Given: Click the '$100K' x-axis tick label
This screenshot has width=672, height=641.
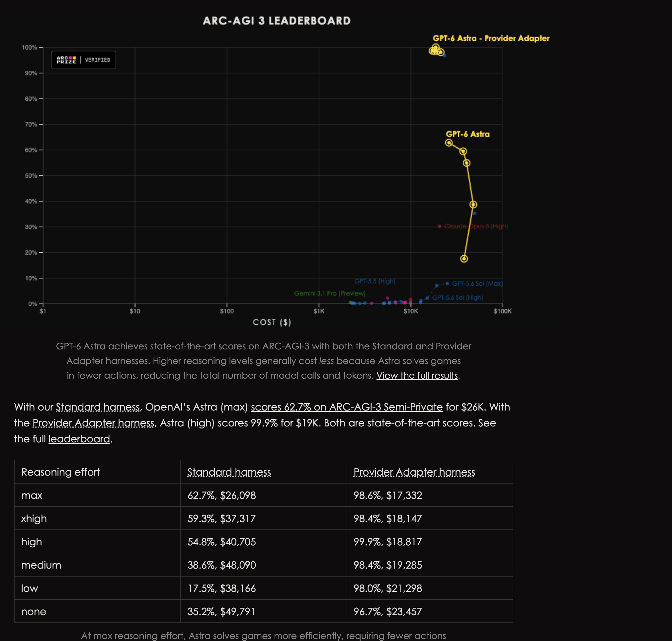Looking at the screenshot, I should click(502, 311).
